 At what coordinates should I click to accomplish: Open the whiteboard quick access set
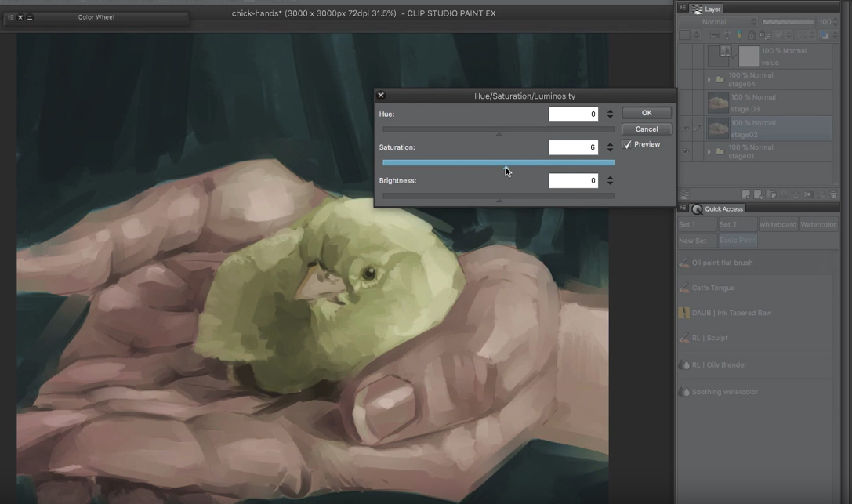(778, 224)
